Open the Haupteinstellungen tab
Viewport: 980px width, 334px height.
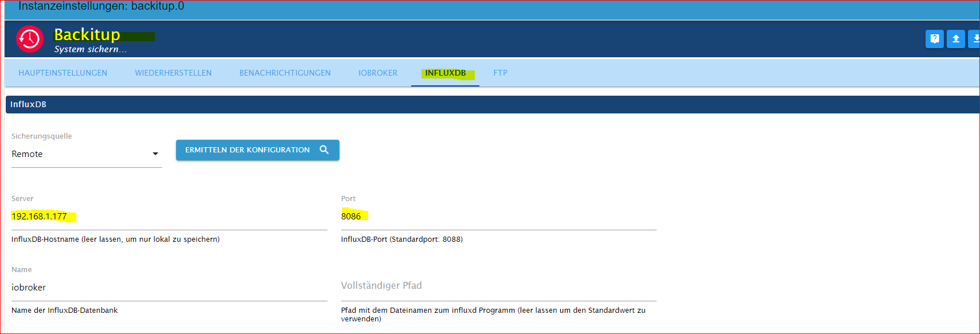point(63,73)
